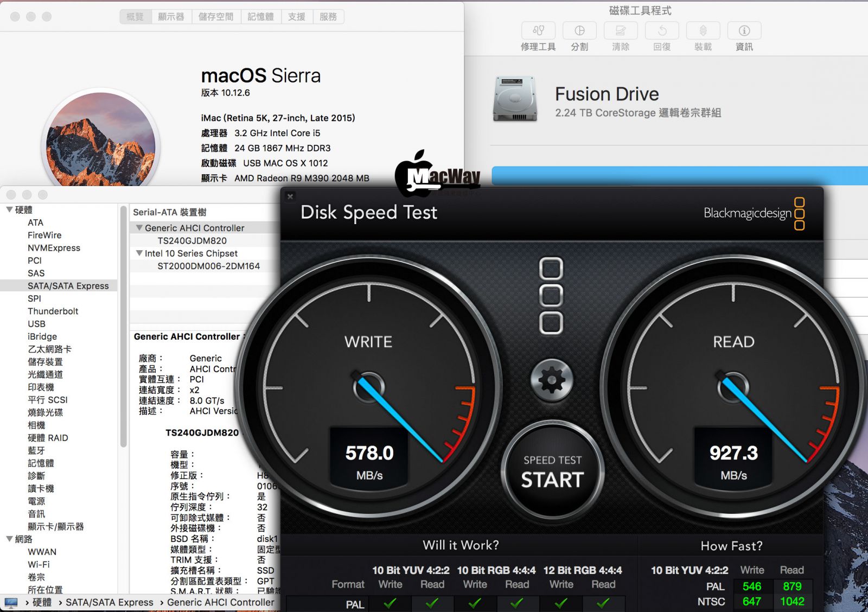Select WWAN under the network section
Screen dimensions: 868x612
[42, 551]
